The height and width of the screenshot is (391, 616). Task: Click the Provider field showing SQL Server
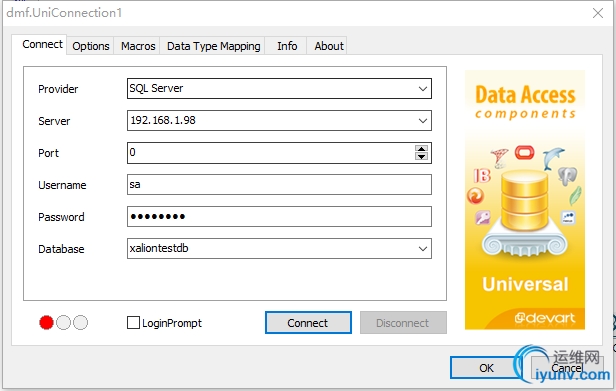click(279, 88)
